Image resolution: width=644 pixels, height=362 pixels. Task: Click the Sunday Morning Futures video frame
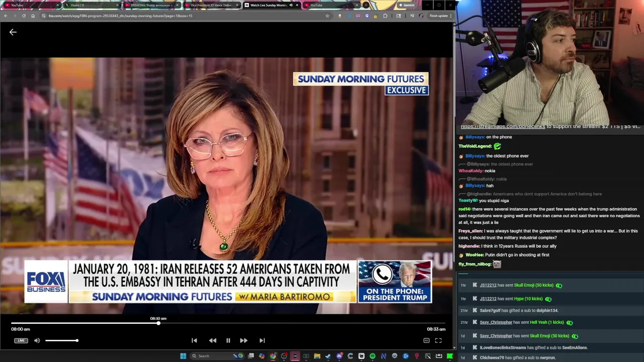tap(226, 185)
